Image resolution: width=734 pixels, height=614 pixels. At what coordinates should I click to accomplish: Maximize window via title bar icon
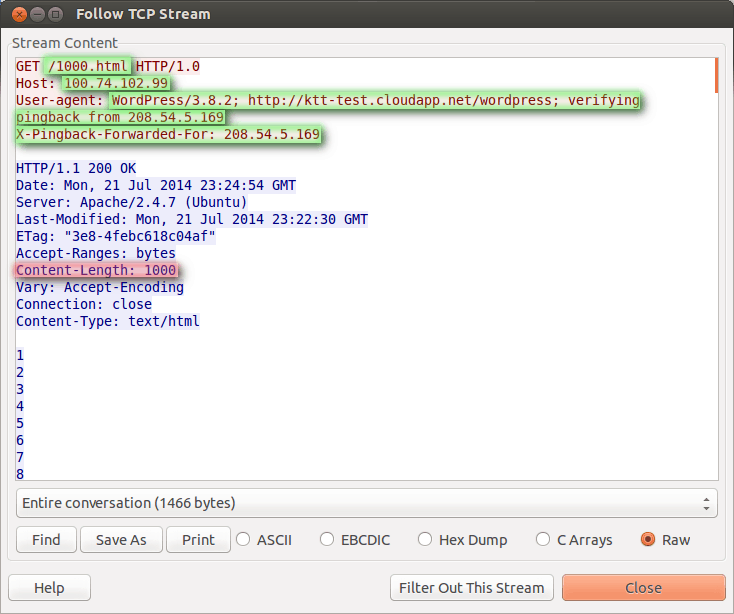click(55, 15)
